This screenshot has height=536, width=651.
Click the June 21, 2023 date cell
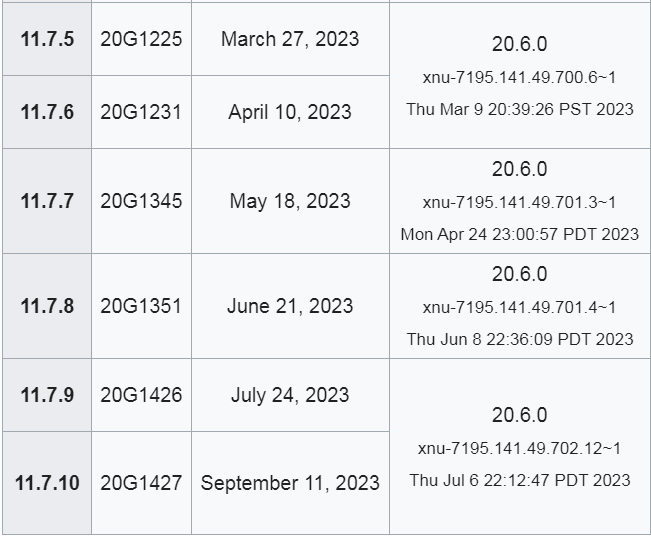[x=290, y=306]
